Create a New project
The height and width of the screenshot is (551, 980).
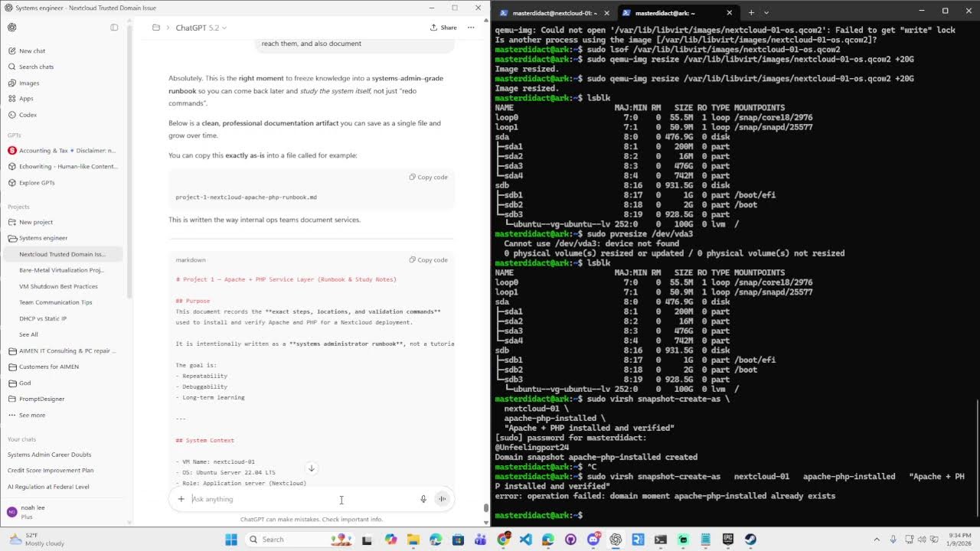pos(35,222)
